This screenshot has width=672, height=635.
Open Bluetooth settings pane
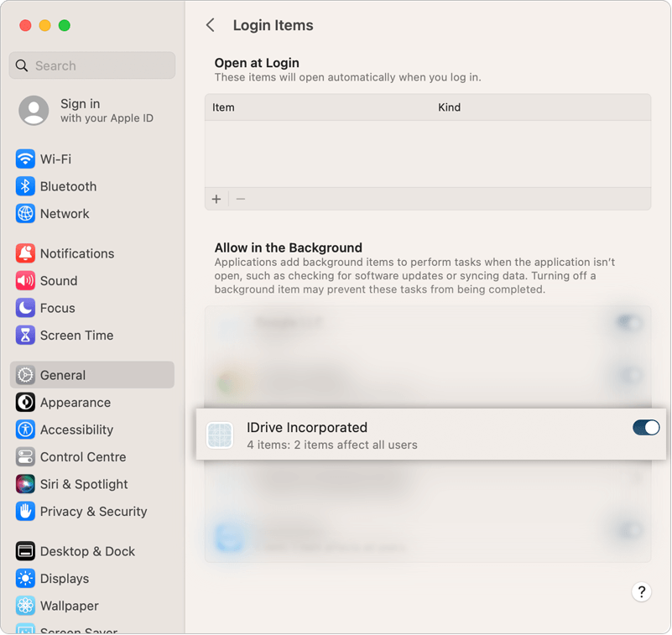[x=92, y=186]
